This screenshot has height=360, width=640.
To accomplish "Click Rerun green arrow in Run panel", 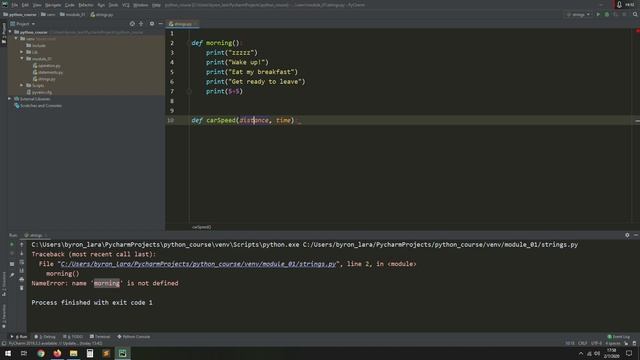I will (x=12, y=244).
